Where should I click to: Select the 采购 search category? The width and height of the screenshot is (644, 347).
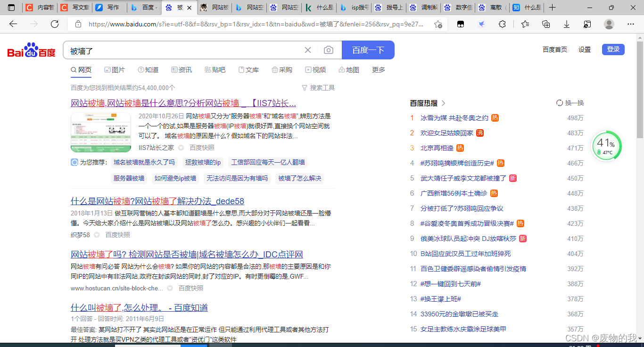(x=282, y=70)
